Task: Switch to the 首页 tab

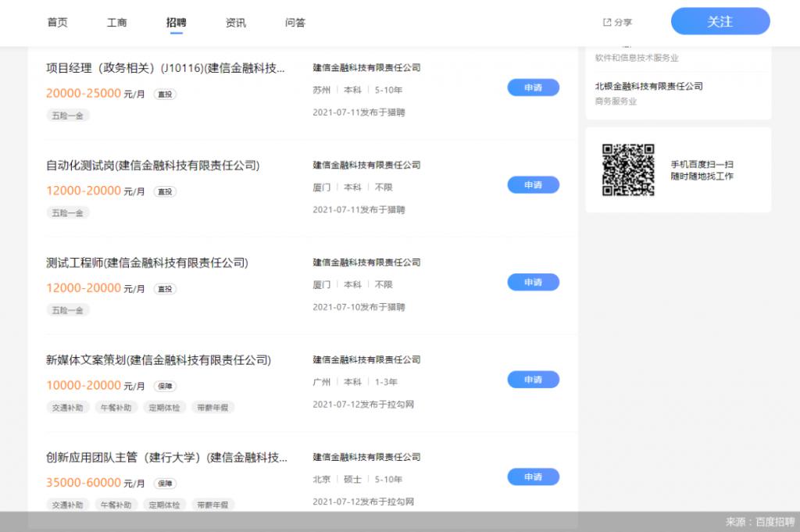Action: coord(56,22)
